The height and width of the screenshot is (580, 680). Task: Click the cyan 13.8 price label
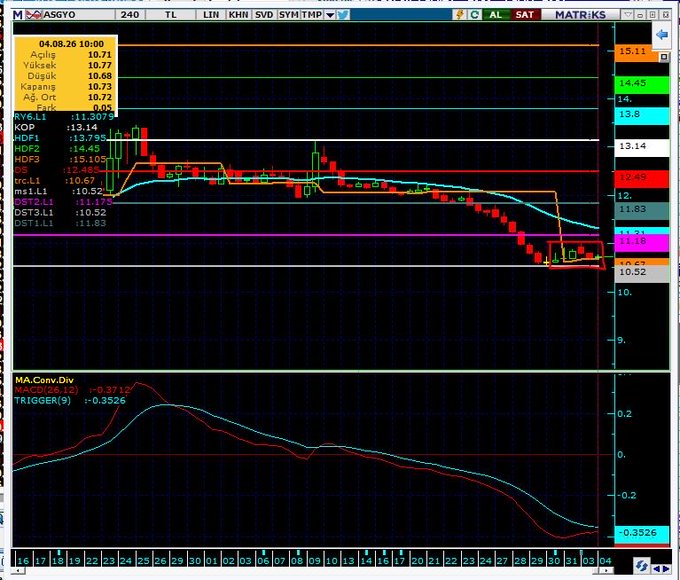coord(642,115)
